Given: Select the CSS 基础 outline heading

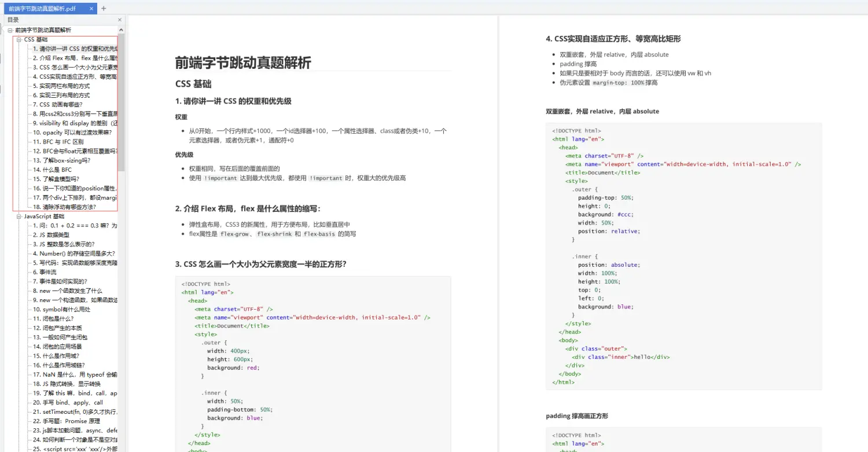Looking at the screenshot, I should 36,39.
